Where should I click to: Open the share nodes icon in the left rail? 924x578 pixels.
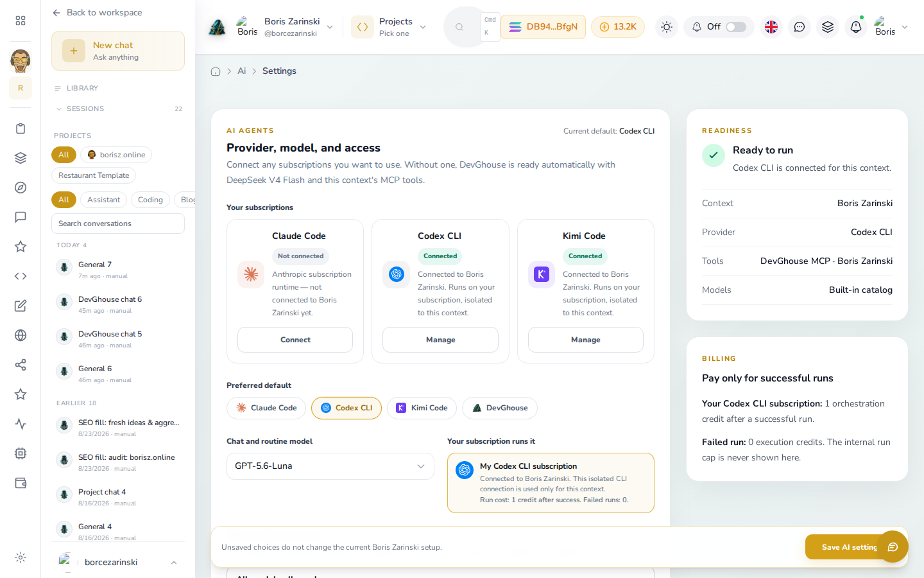coord(21,365)
